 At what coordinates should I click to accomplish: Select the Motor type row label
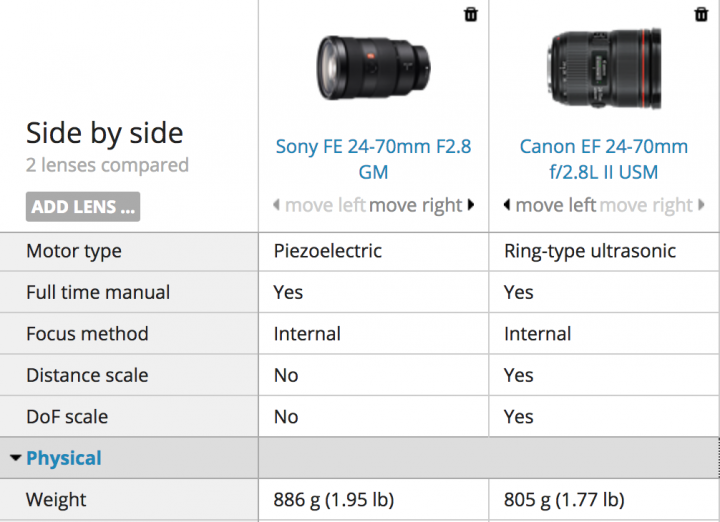[x=74, y=251]
